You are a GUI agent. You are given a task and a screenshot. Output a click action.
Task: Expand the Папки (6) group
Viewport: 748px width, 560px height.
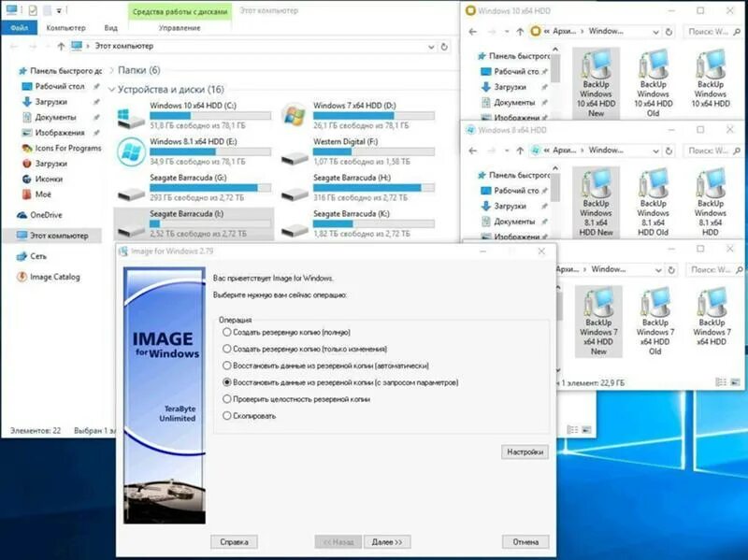click(x=111, y=70)
